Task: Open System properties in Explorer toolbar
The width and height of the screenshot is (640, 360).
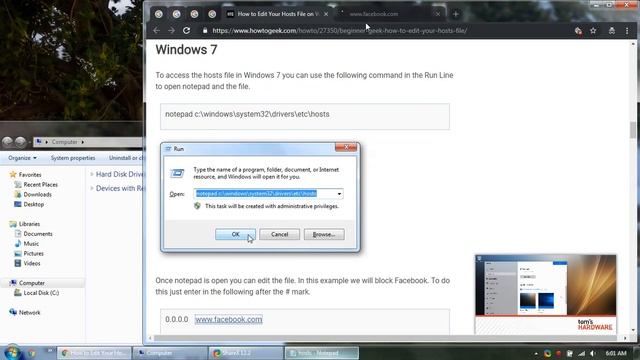Action: pyautogui.click(x=73, y=158)
